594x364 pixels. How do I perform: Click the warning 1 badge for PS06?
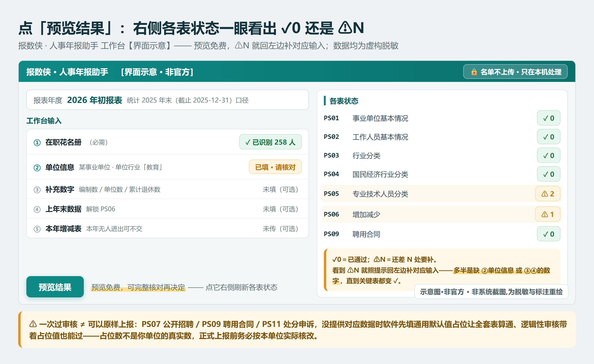click(548, 214)
